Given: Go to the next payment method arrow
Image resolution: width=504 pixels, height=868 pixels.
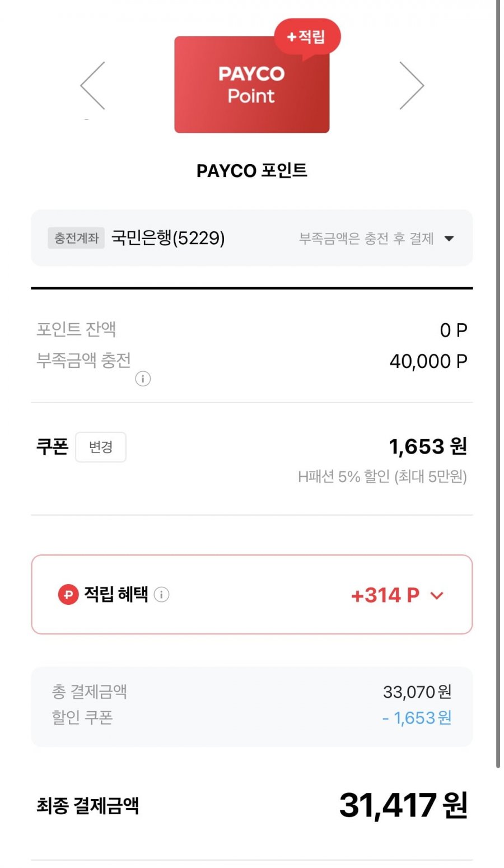Looking at the screenshot, I should 412,86.
